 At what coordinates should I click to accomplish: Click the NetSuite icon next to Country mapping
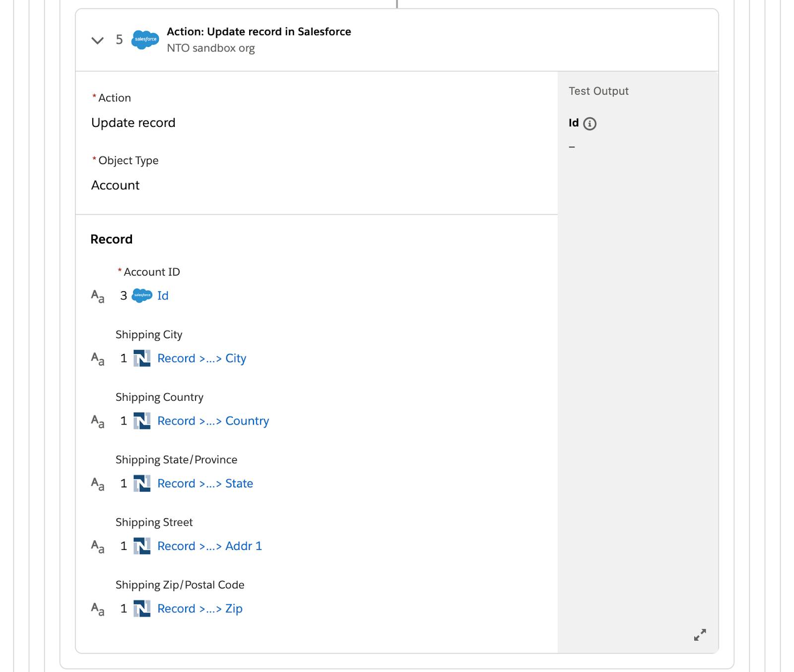142,421
